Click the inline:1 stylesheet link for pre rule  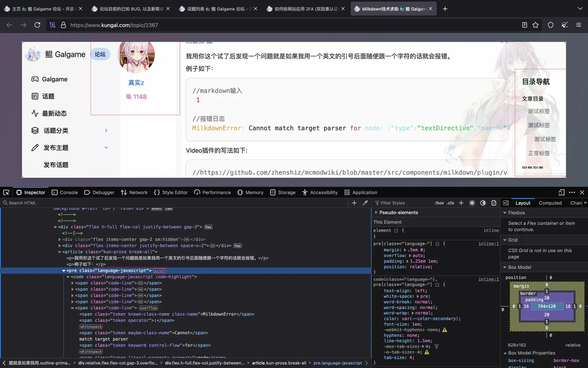488,244
